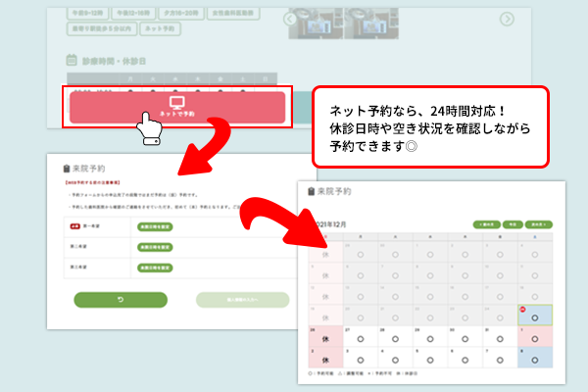This screenshot has width=588, height=392.
Task: Set the date for 第二希望
Action: (154, 249)
